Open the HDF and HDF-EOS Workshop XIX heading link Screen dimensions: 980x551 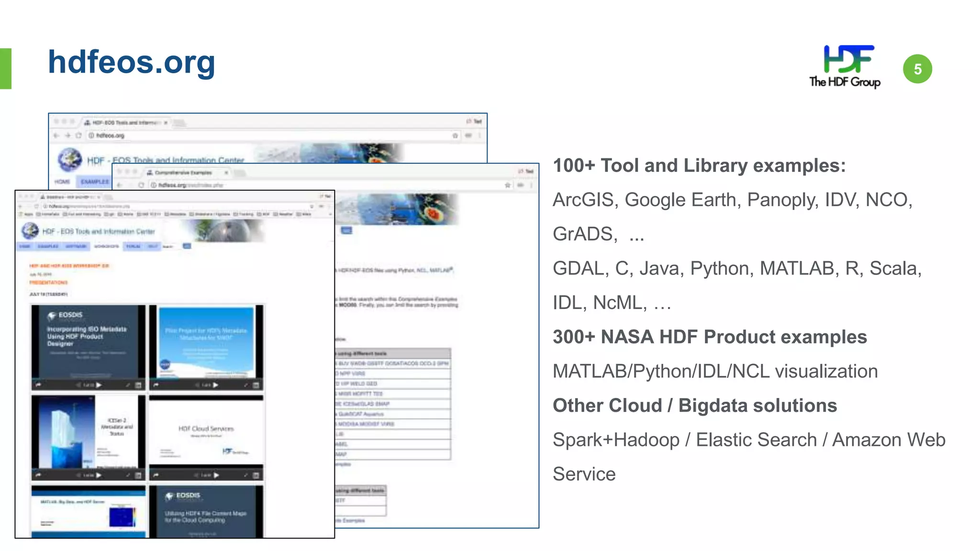[69, 266]
